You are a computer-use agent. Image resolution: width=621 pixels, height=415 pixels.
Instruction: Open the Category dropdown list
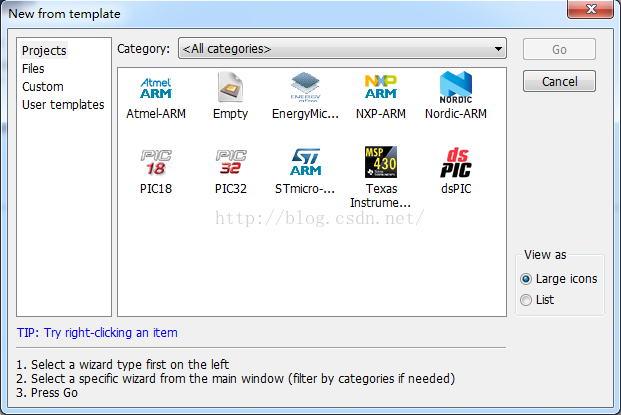coord(342,49)
